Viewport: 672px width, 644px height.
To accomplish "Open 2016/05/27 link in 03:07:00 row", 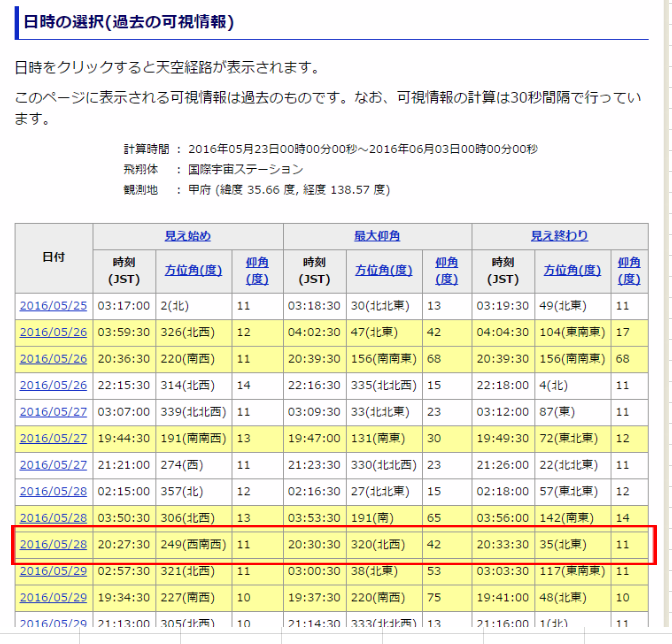I will click(x=53, y=412).
